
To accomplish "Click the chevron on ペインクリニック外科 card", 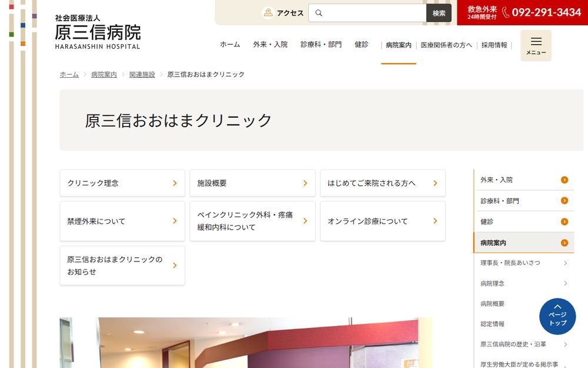I will pyautogui.click(x=305, y=221).
